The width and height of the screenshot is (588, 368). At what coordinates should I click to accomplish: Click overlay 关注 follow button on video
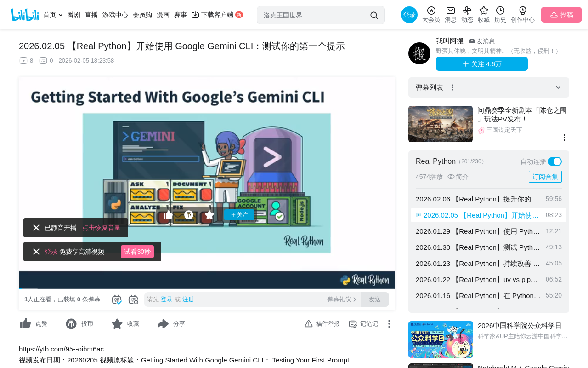point(239,215)
